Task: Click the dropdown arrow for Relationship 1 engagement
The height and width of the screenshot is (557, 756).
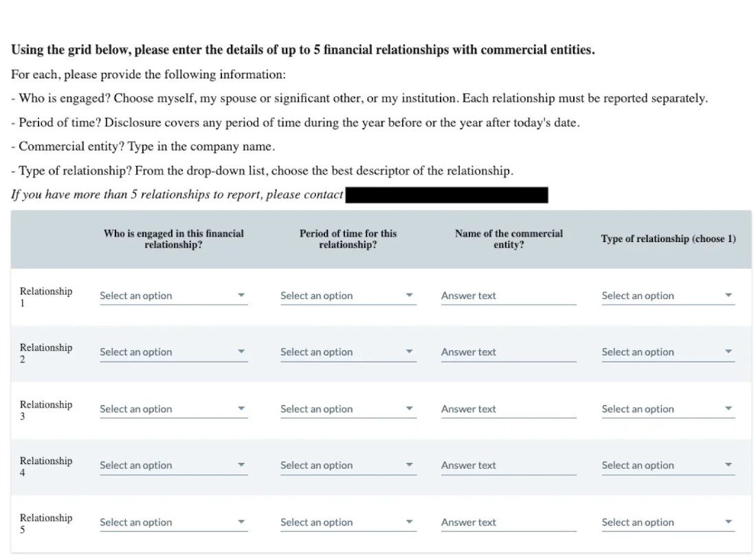Action: click(242, 295)
